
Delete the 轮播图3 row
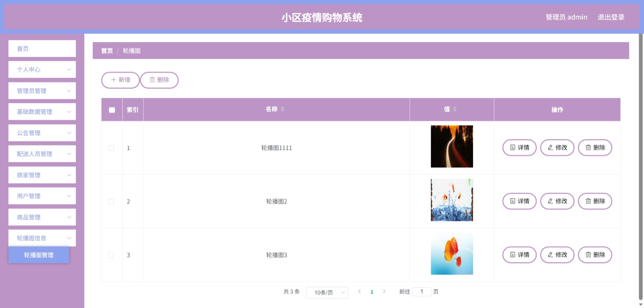(595, 255)
